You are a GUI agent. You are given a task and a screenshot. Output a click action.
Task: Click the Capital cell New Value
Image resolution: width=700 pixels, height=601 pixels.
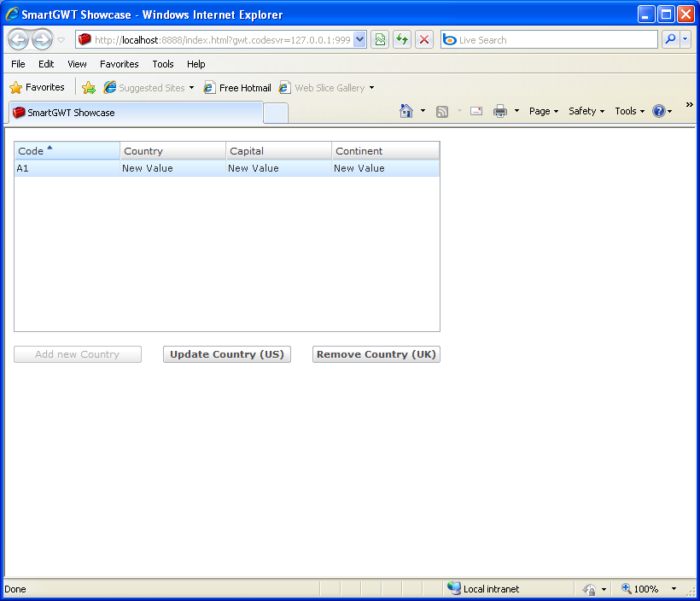point(278,168)
